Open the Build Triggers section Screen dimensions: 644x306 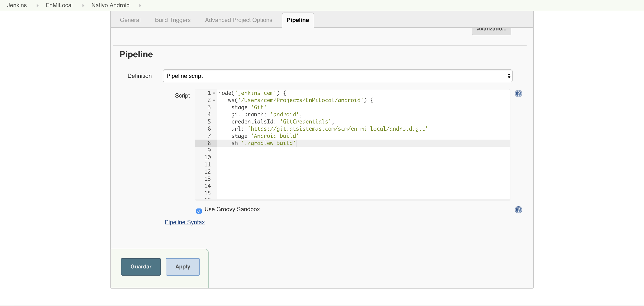point(173,20)
